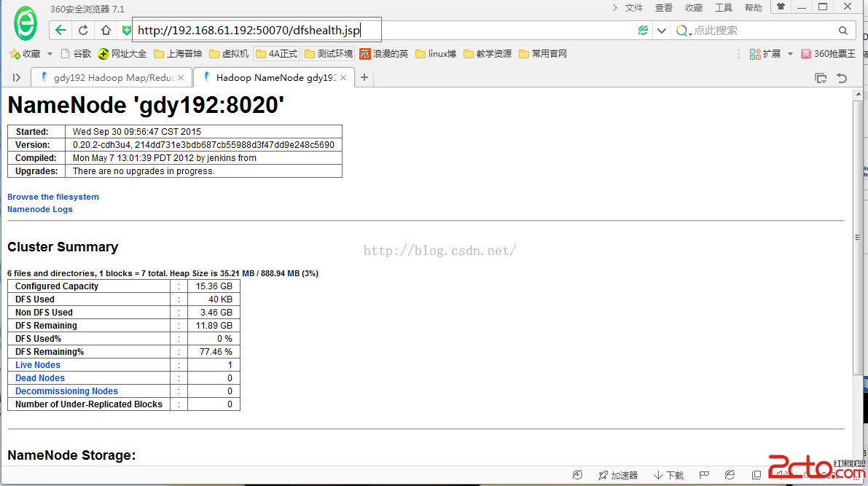This screenshot has width=868, height=486.
Task: Open the 教学资源 bookmark folder
Action: click(x=487, y=54)
